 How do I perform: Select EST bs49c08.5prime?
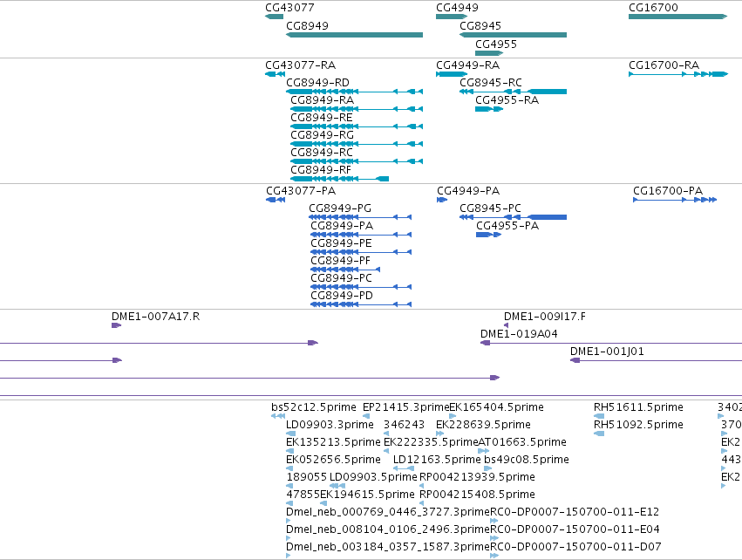click(x=527, y=460)
